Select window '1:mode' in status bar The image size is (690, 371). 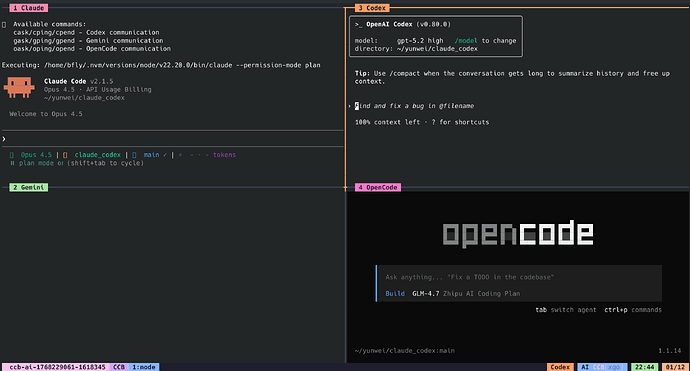(144, 367)
